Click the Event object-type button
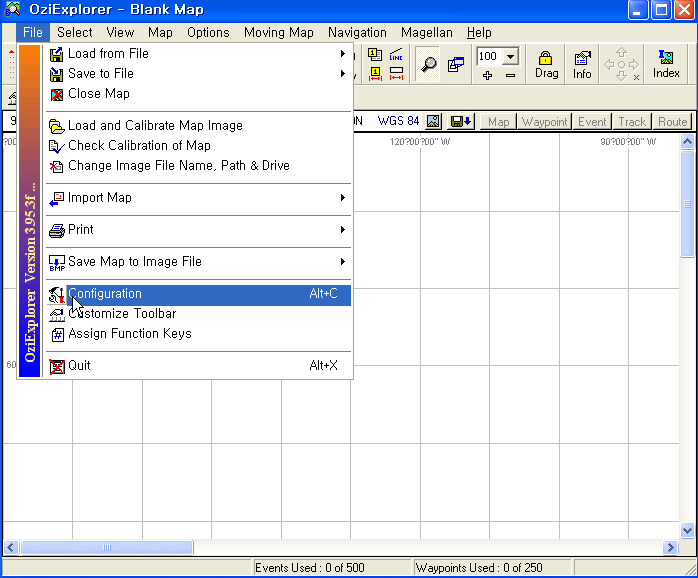The height and width of the screenshot is (578, 698). tap(592, 122)
